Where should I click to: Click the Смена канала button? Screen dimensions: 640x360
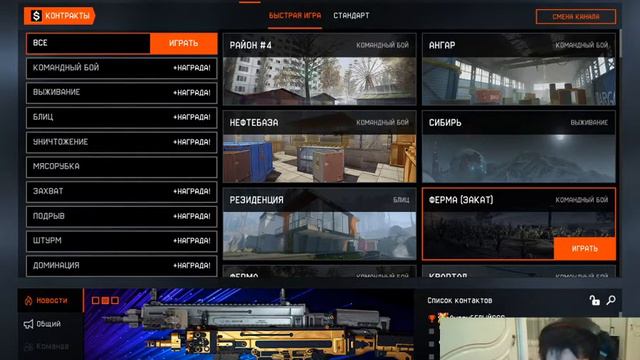click(x=576, y=17)
